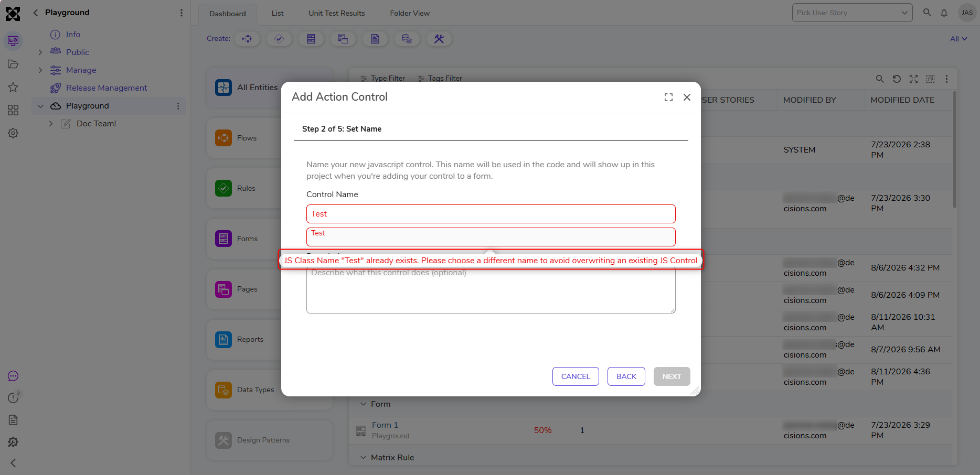Click the Cancel button
Image resolution: width=980 pixels, height=475 pixels.
click(x=576, y=376)
